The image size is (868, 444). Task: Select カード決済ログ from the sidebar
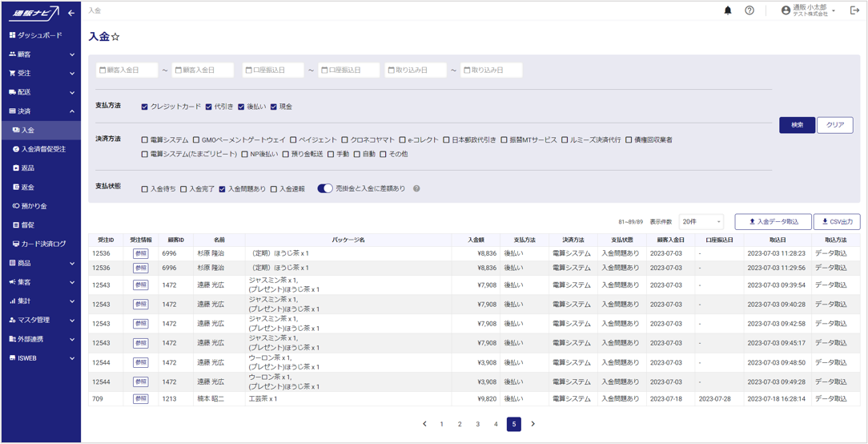(x=43, y=244)
